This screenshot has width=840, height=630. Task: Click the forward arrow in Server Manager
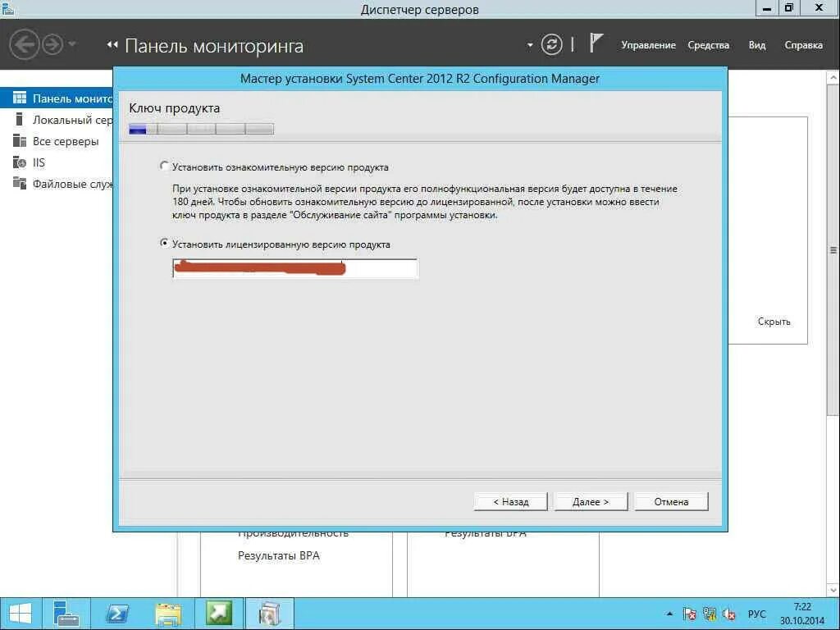coord(52,44)
